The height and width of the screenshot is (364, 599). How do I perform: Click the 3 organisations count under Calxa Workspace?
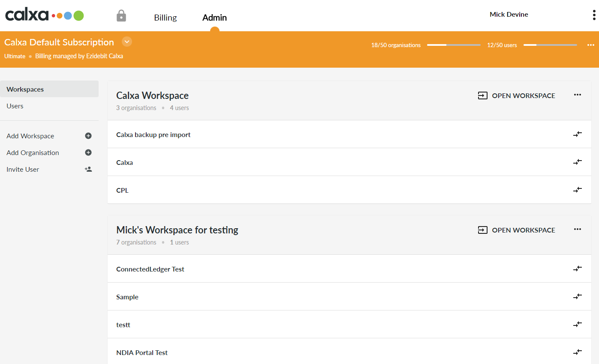(136, 108)
